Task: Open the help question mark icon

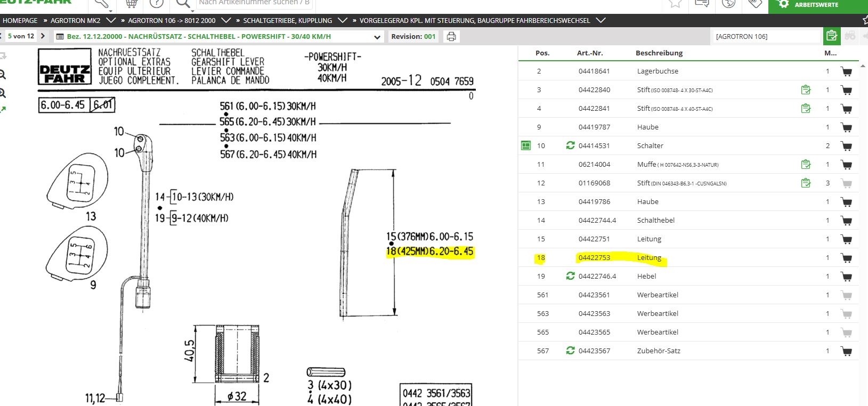Action: (x=156, y=4)
